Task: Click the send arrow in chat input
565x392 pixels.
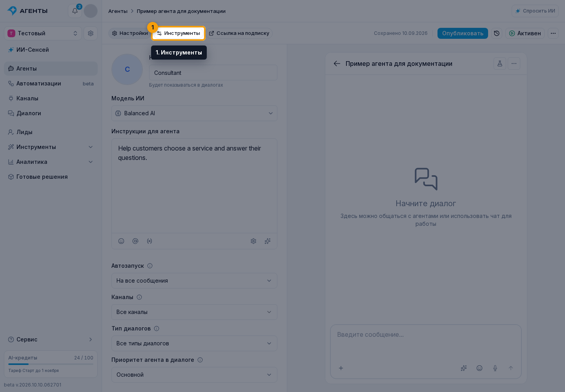Action: pos(511,368)
